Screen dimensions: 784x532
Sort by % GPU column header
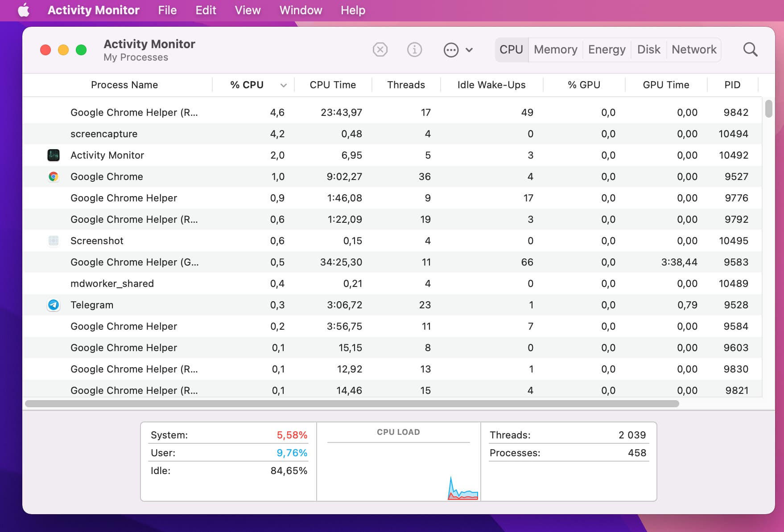click(584, 85)
